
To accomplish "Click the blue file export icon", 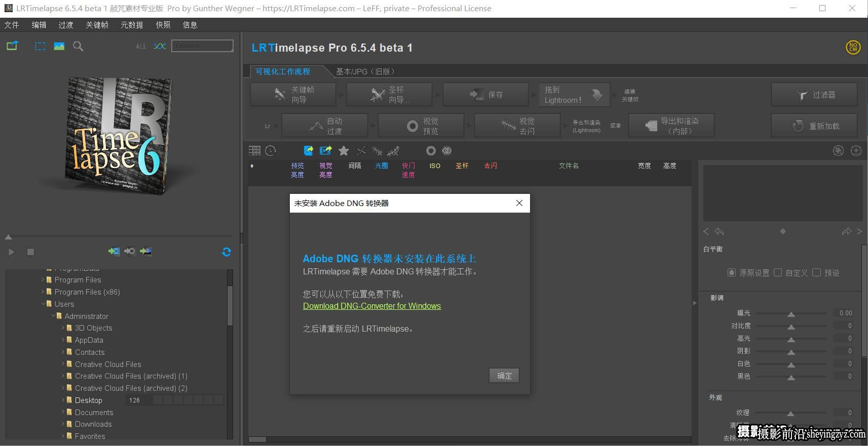I will click(308, 150).
